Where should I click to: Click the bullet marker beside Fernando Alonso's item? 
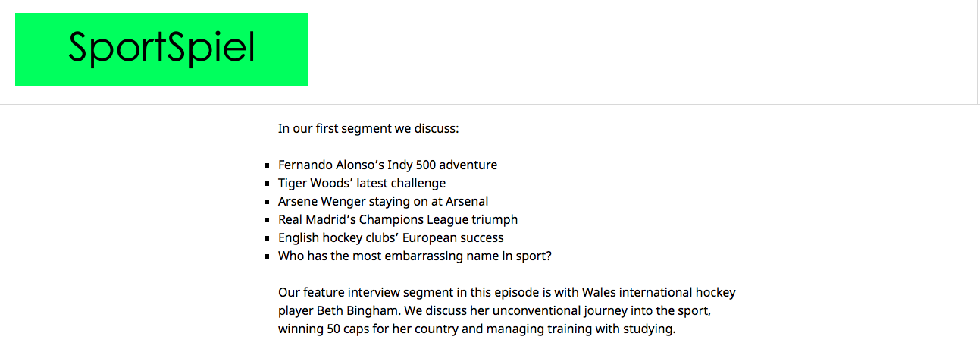coord(267,165)
